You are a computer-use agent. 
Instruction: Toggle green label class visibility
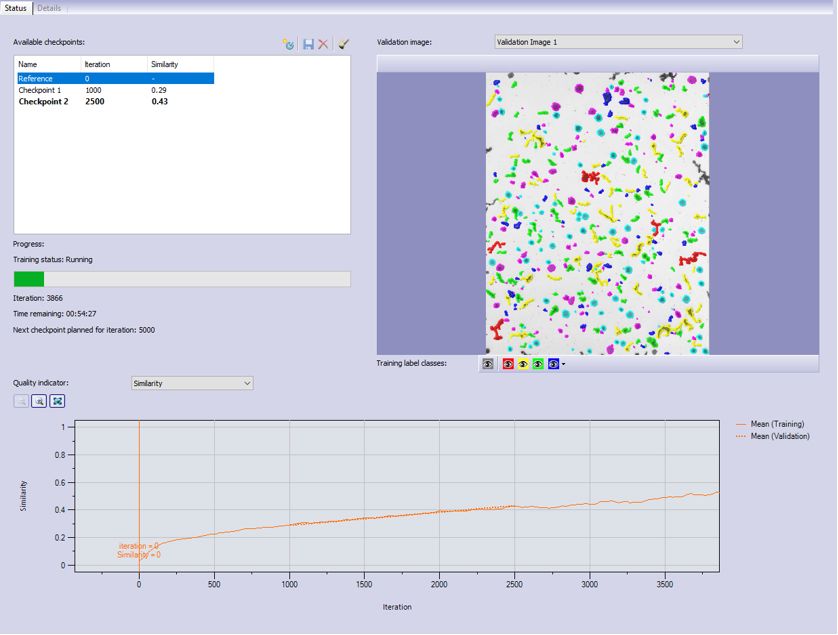538,364
